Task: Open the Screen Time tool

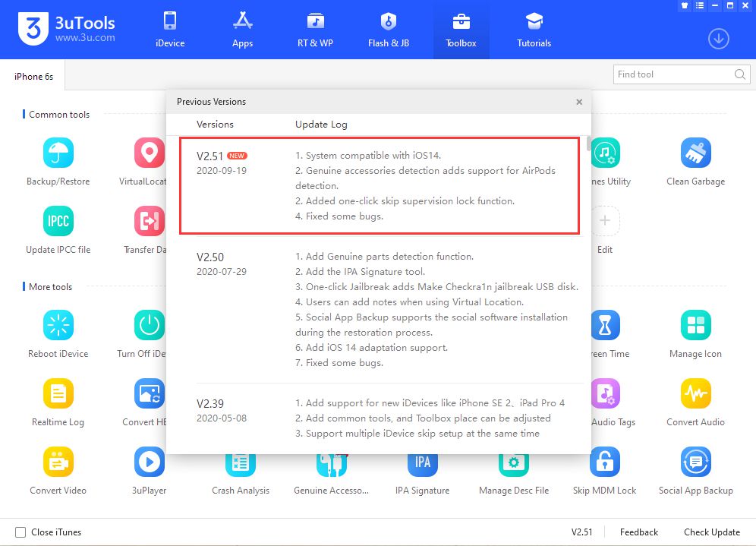Action: click(606, 325)
